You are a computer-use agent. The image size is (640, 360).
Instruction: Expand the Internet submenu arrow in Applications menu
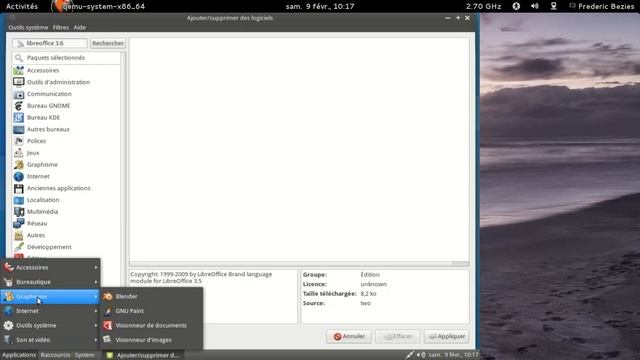coord(96,311)
